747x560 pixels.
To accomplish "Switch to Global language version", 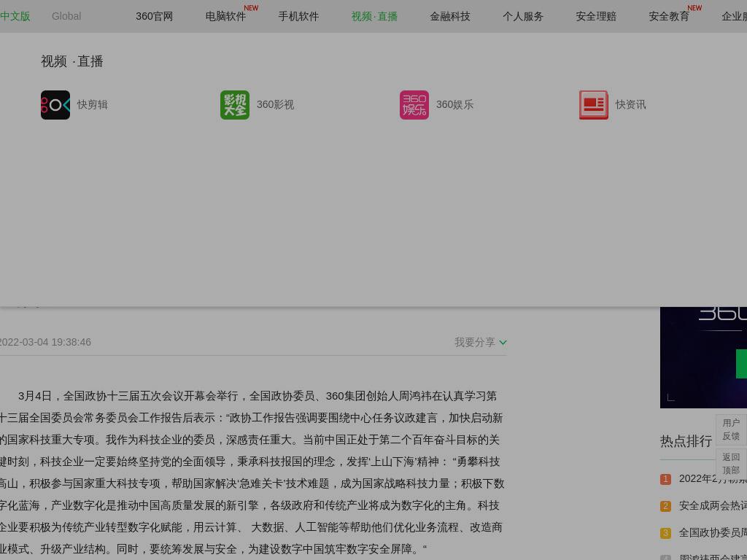I will click(66, 16).
